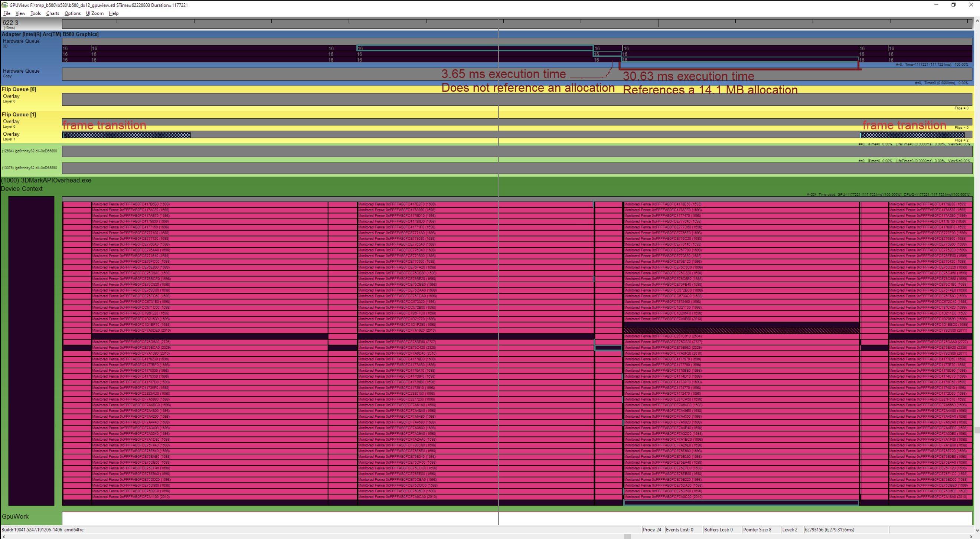Select the GpuWork lane
980x539 pixels.
coord(15,517)
